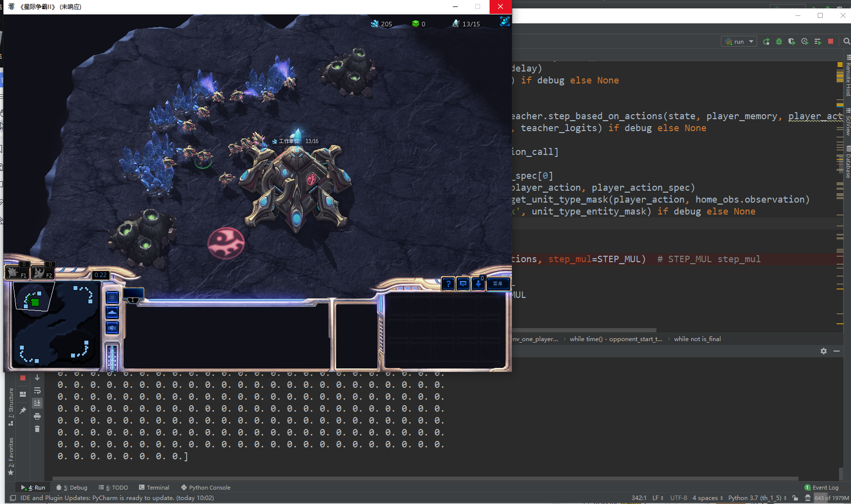851x504 pixels.
Task: Select the 'while not is_final' breadcrumb
Action: click(x=698, y=339)
